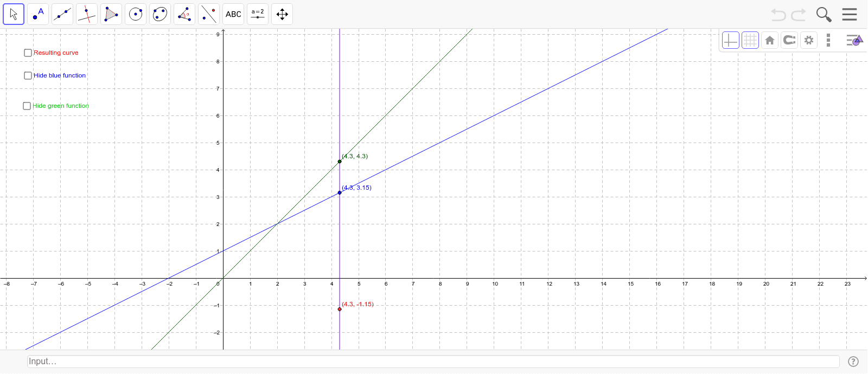
Task: Select the ABC Text tool
Action: coord(233,14)
